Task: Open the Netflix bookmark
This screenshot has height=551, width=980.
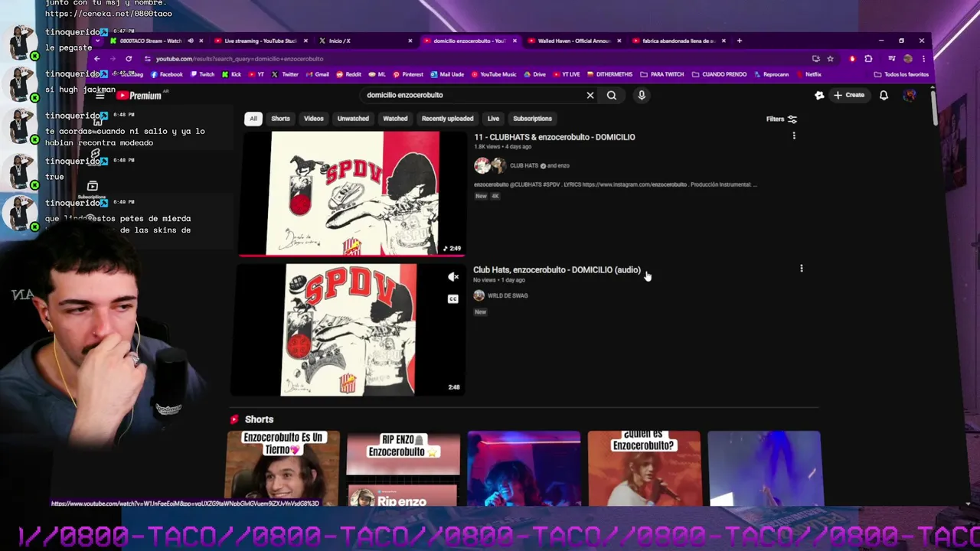Action: [809, 75]
